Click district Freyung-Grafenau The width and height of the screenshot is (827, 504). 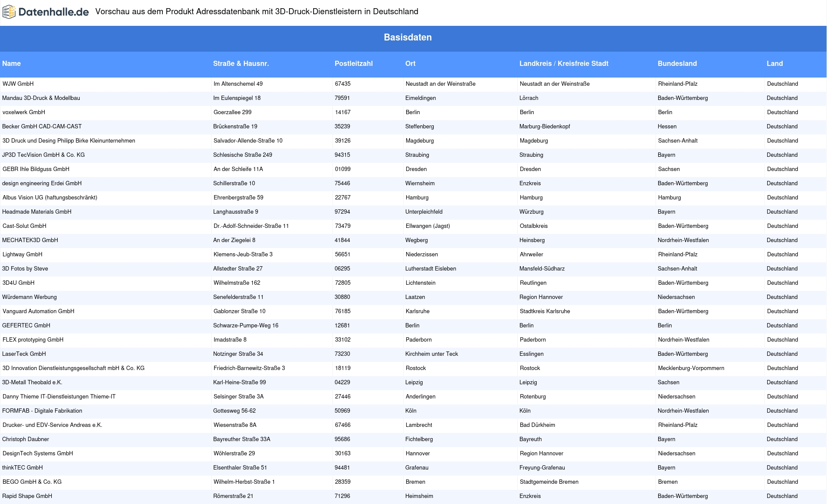(542, 467)
